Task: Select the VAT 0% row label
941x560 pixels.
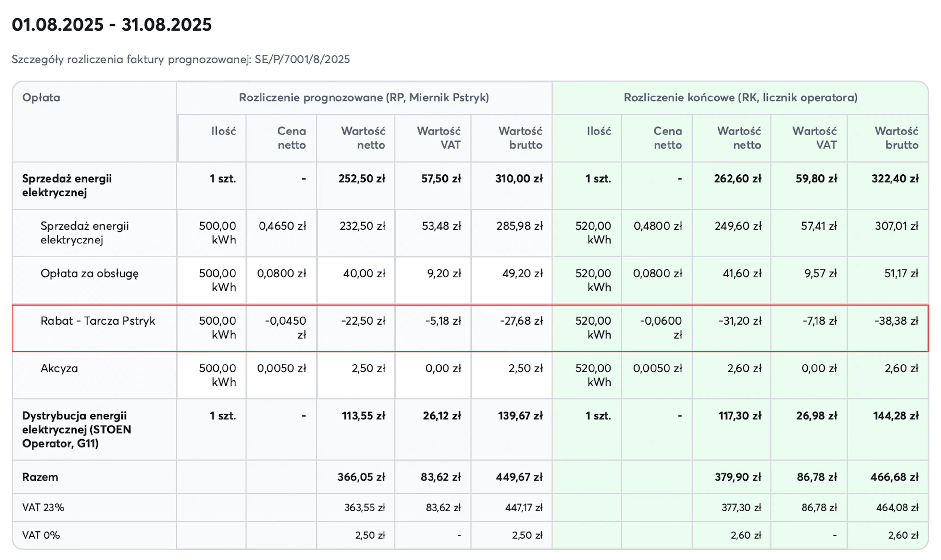Action: (41, 535)
